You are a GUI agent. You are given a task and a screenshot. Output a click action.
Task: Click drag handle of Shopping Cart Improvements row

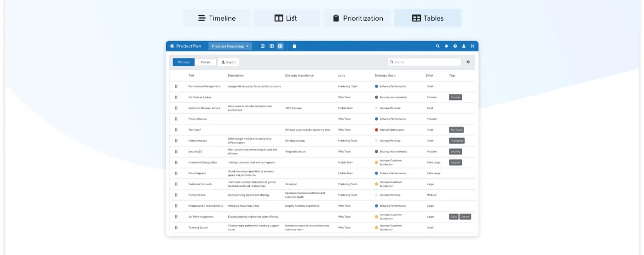176,206
